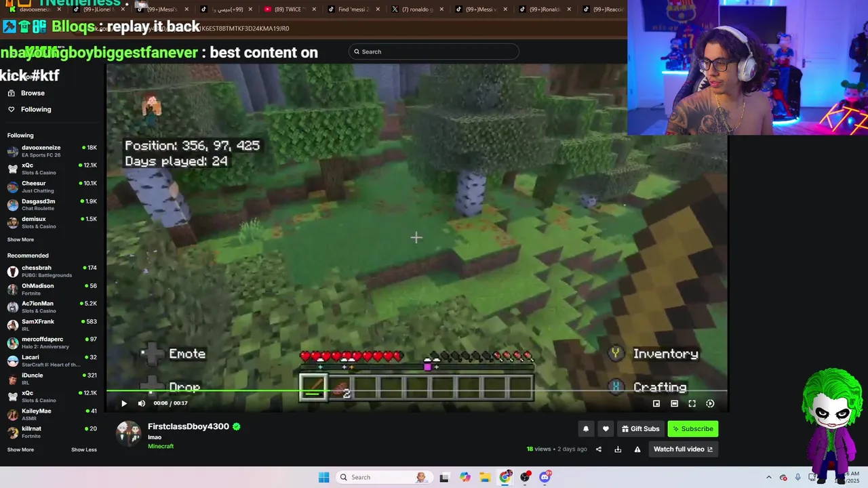Open Lacari channel in Recommended
Viewport: 868px width, 488px height.
[x=52, y=361]
